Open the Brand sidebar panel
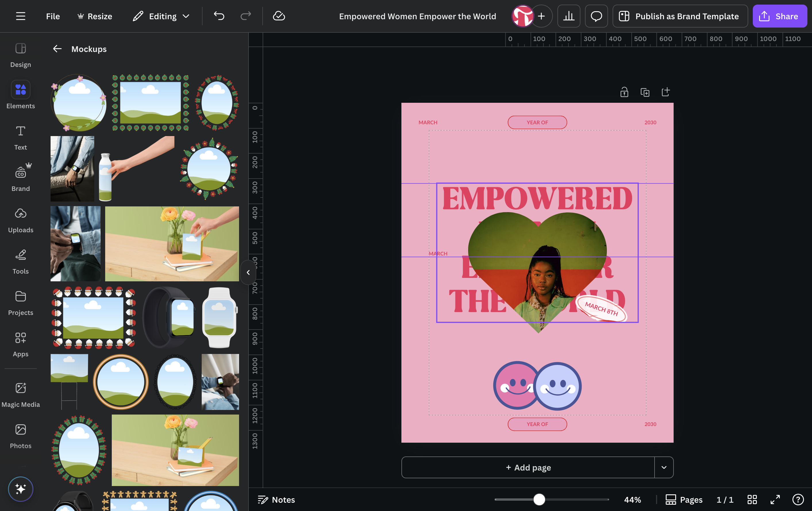 coord(21,179)
